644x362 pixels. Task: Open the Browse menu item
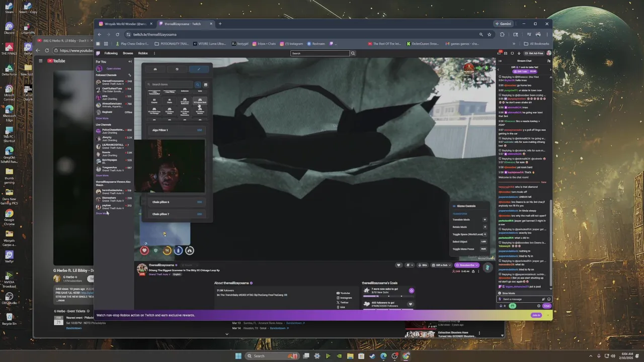(128, 53)
